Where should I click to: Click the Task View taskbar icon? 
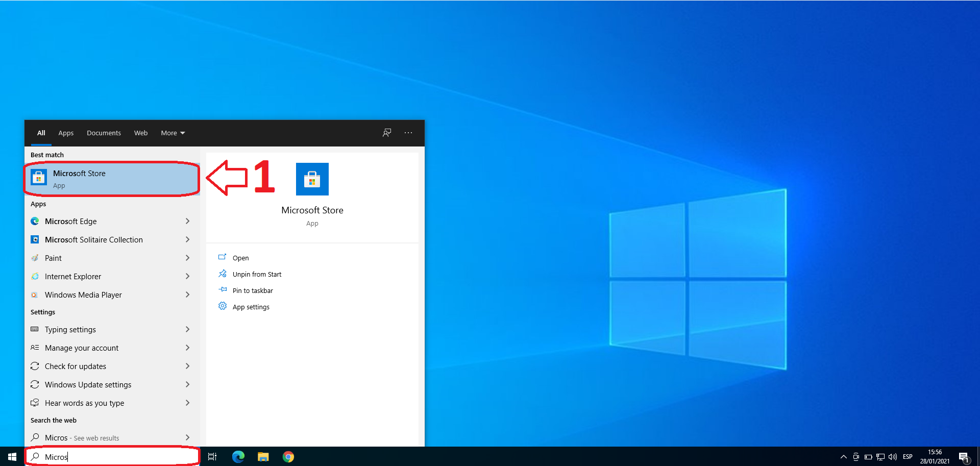click(212, 457)
